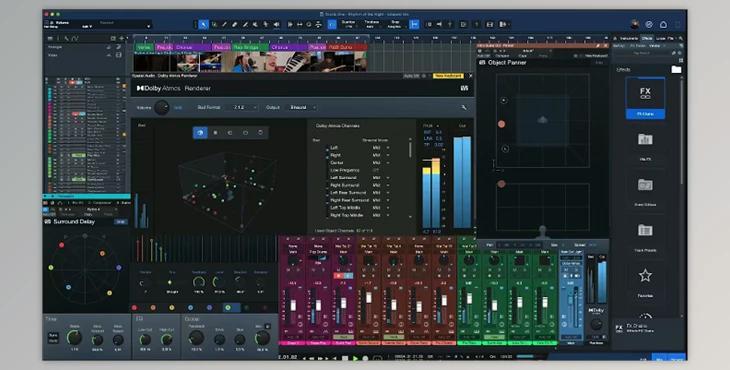730x370 pixels.
Task: Click the yellow button in the renderer title bar
Action: pos(447,75)
